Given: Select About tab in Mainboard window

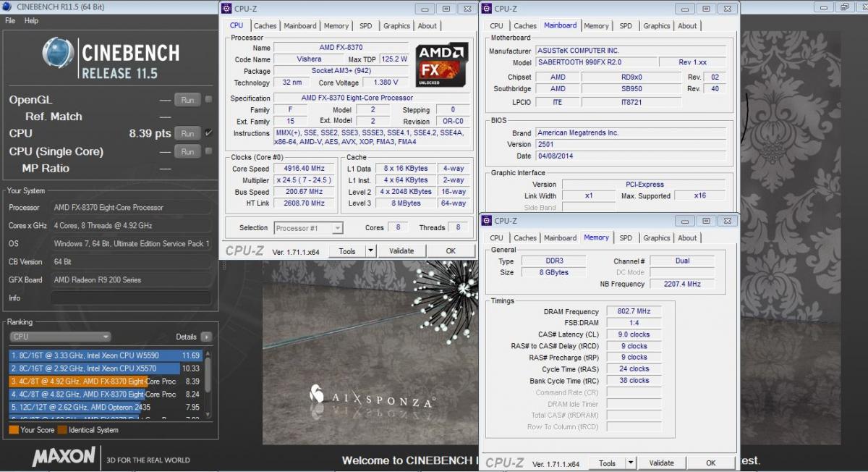Looking at the screenshot, I should click(687, 25).
